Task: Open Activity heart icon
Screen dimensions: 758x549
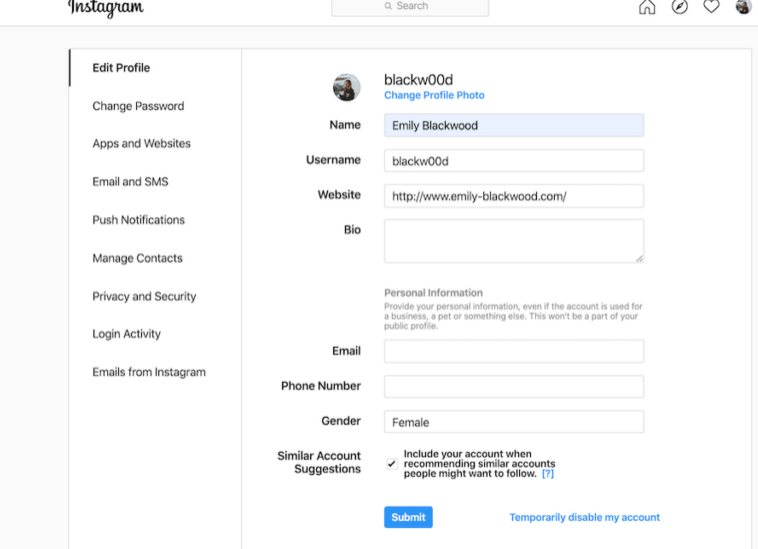Action: tap(711, 7)
